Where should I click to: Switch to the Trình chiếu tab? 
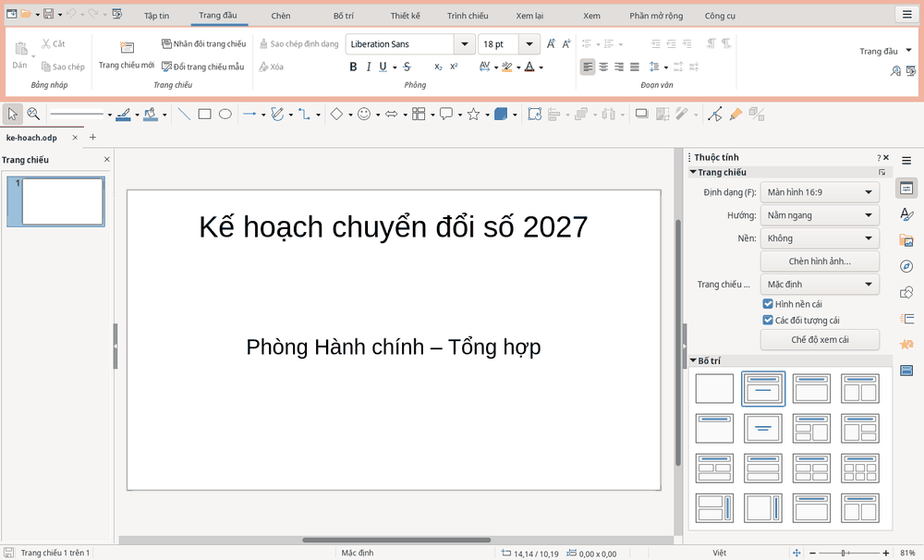[468, 16]
